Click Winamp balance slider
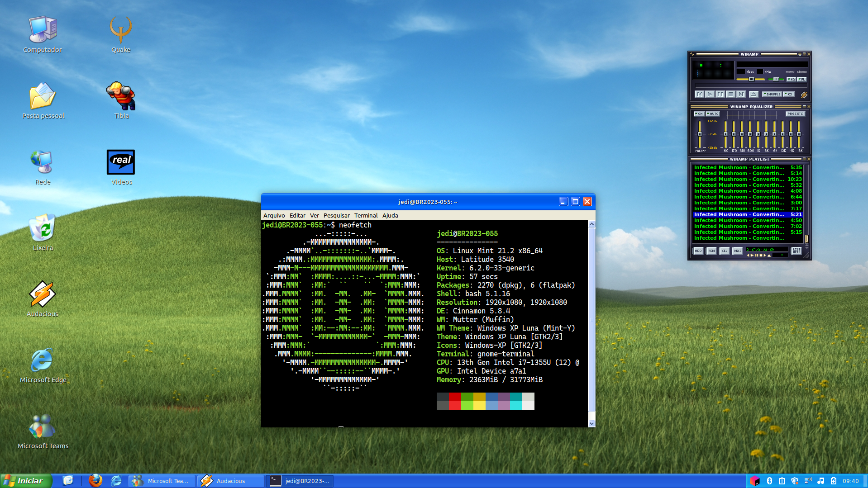 [776, 79]
